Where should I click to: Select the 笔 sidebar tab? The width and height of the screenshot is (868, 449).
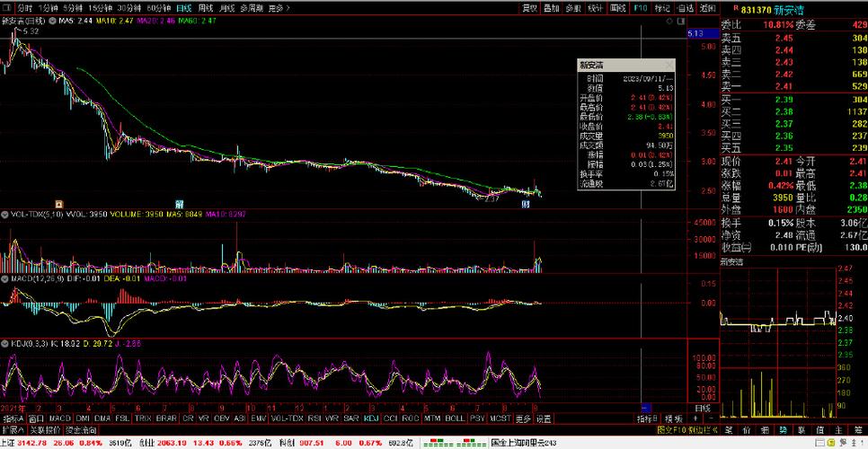click(x=729, y=429)
